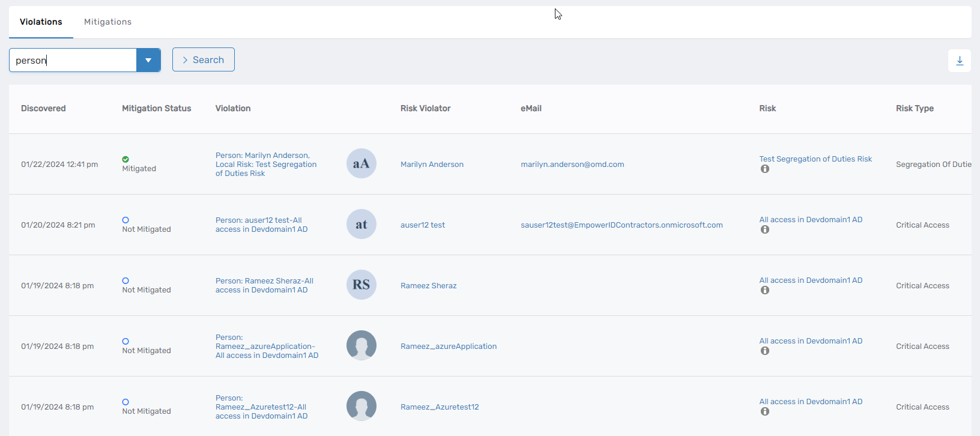The height and width of the screenshot is (436, 980).
Task: Sort by the Risk Violator column header
Action: (x=425, y=109)
